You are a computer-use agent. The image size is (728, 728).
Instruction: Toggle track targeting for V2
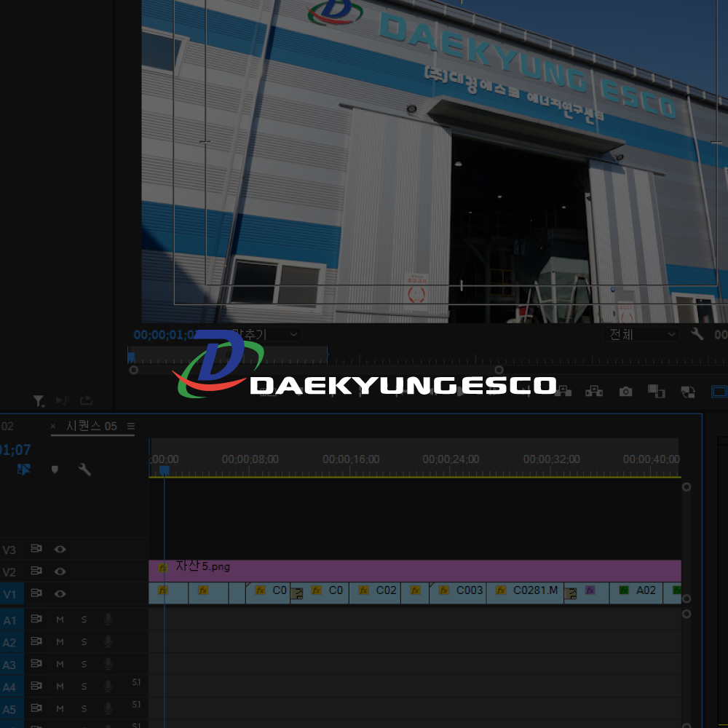pos(10,572)
